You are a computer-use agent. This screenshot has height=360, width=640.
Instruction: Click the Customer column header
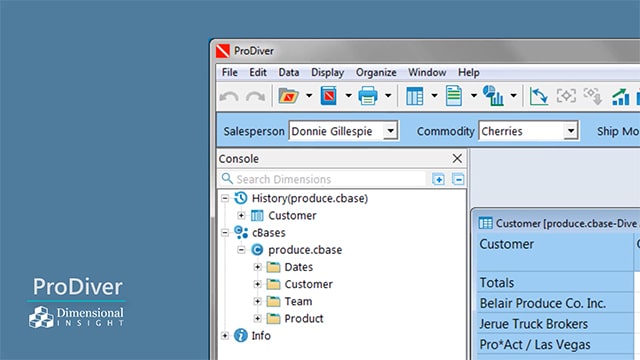556,251
